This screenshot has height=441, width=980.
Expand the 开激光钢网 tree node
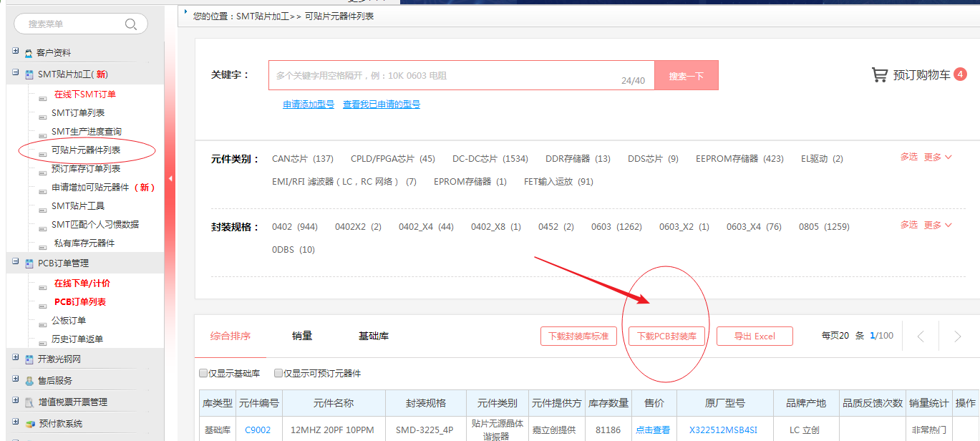pyautogui.click(x=16, y=358)
